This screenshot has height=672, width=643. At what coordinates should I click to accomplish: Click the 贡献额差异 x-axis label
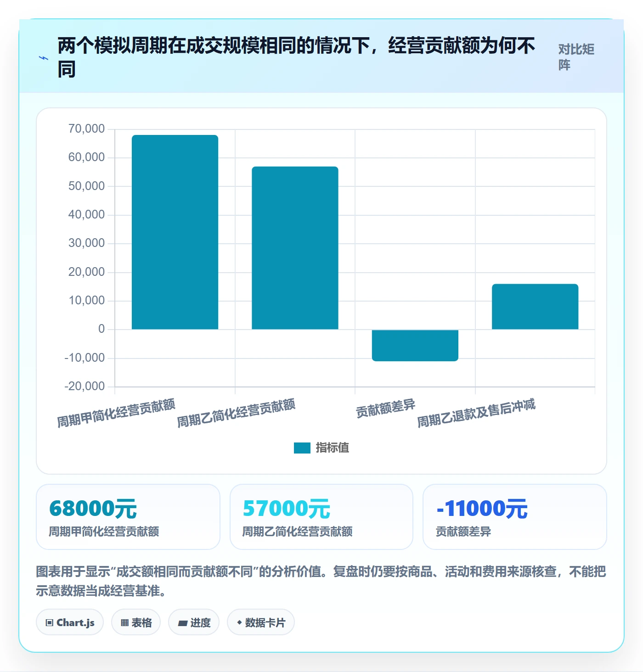click(x=386, y=409)
